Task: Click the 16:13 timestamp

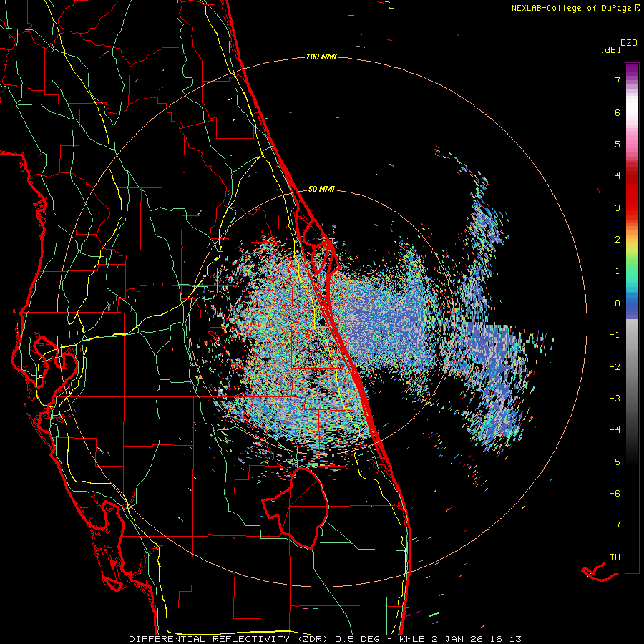Action: [506, 639]
